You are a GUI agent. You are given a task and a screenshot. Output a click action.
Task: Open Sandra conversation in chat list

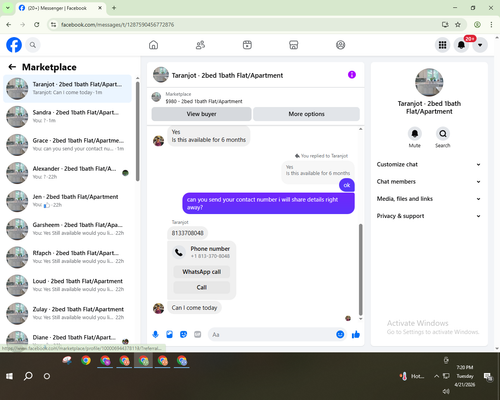[67, 117]
